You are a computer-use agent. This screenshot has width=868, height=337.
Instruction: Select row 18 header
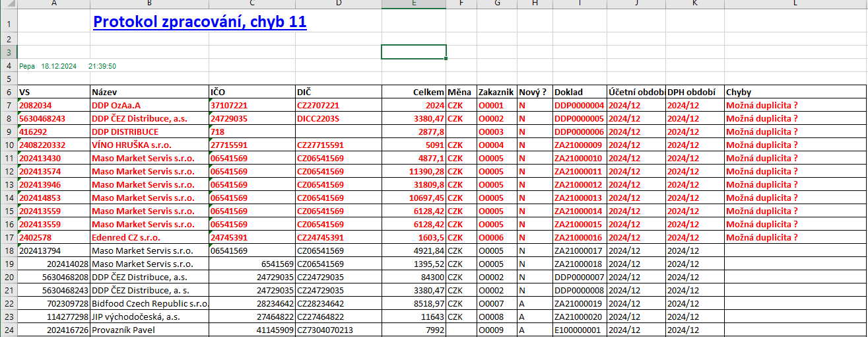(x=9, y=250)
